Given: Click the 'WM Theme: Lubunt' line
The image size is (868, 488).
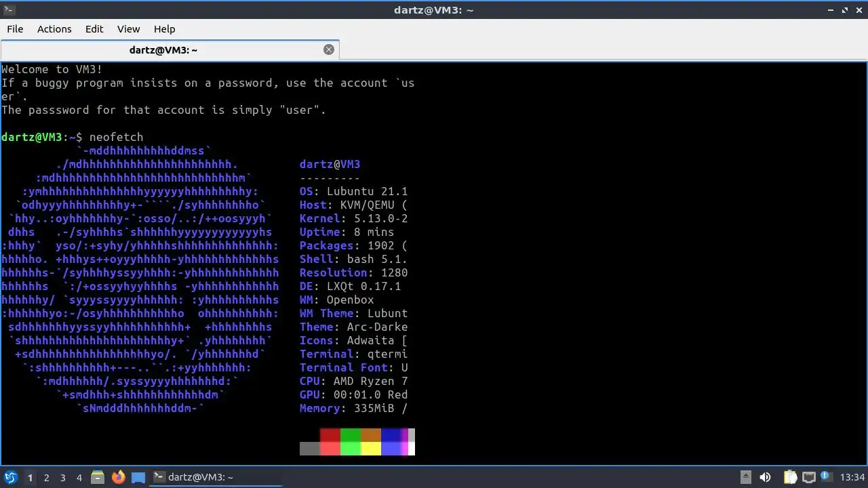Looking at the screenshot, I should [354, 313].
